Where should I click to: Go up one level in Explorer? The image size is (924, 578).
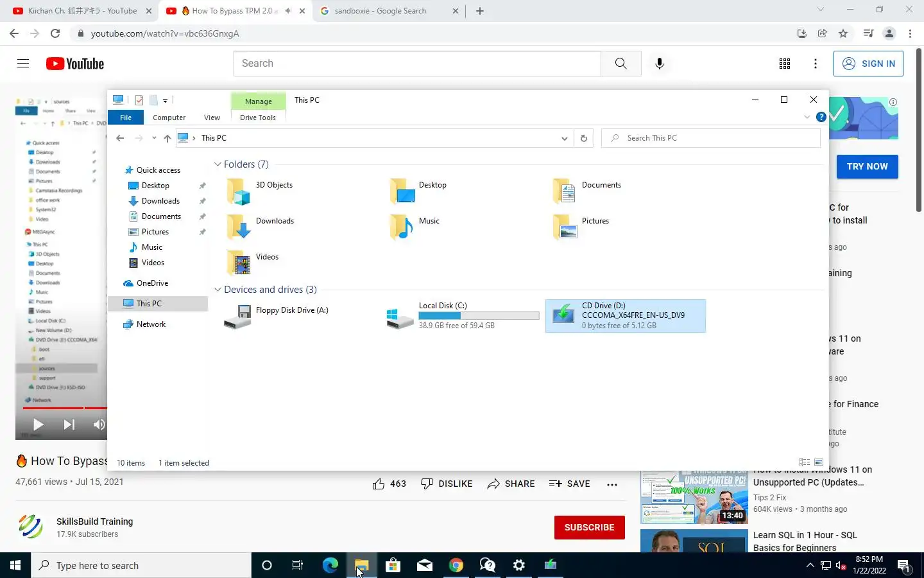[x=167, y=138]
